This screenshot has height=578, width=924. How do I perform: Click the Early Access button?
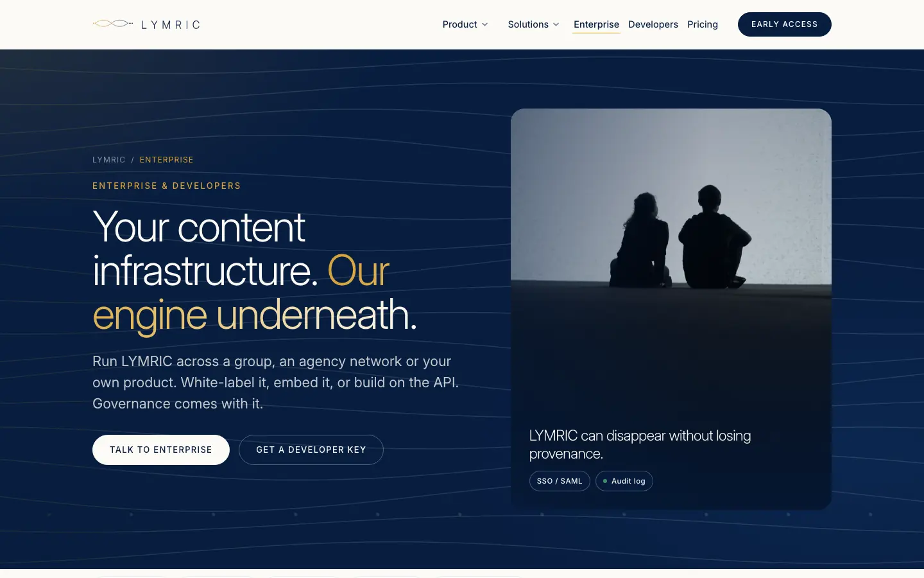[x=784, y=24]
